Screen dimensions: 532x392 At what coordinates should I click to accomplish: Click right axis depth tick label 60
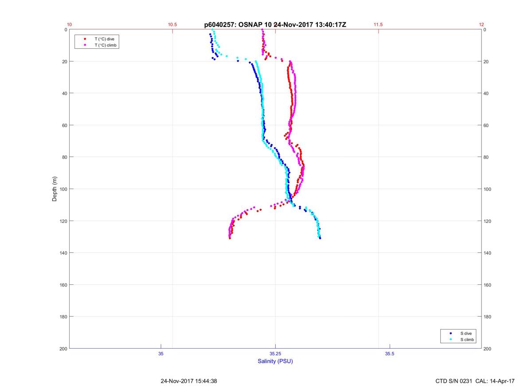(x=487, y=125)
